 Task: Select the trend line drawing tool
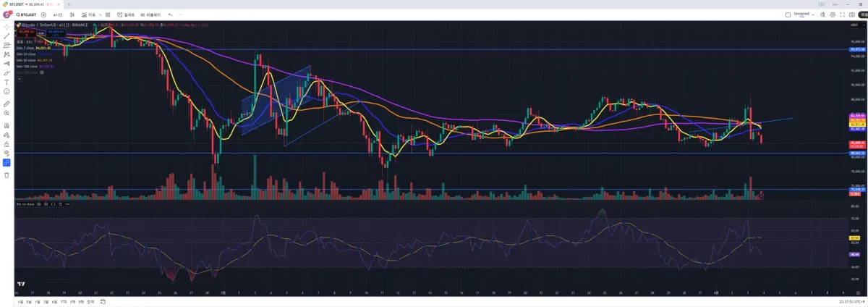point(7,35)
